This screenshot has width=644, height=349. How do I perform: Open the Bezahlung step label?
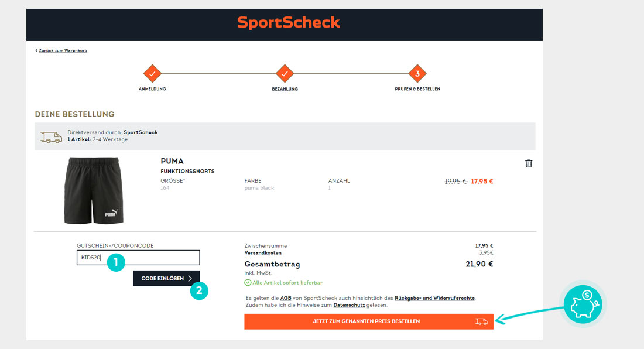click(x=285, y=89)
